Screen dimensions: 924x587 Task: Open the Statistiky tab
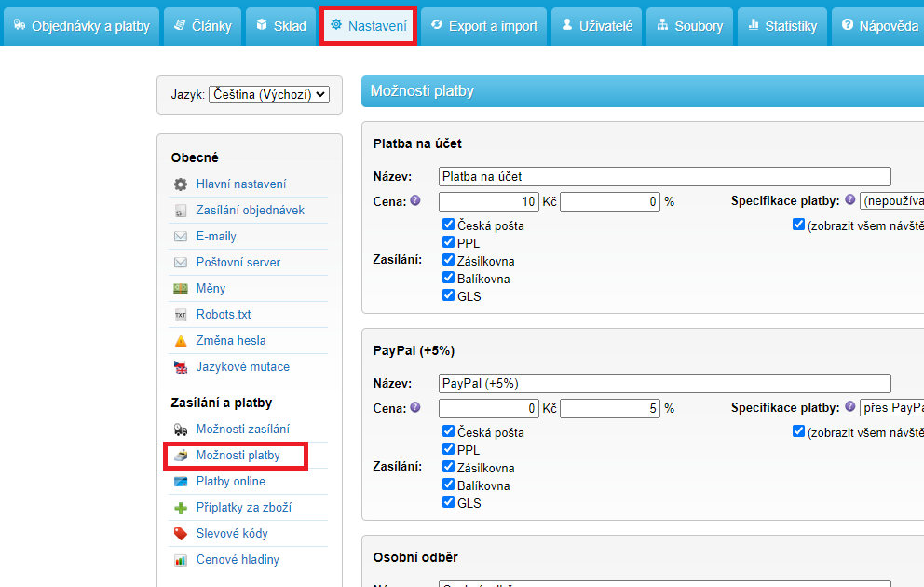pos(782,26)
